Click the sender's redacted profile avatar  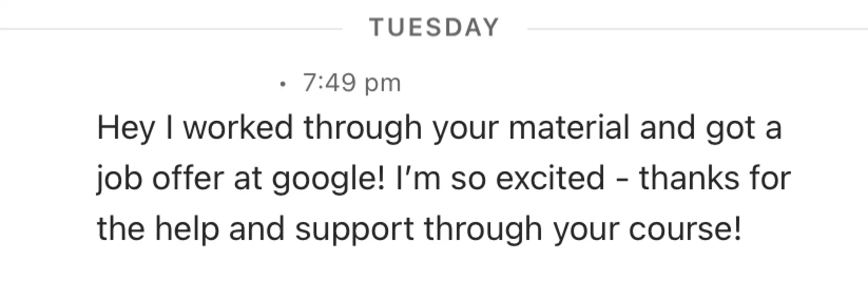pyautogui.click(x=51, y=92)
